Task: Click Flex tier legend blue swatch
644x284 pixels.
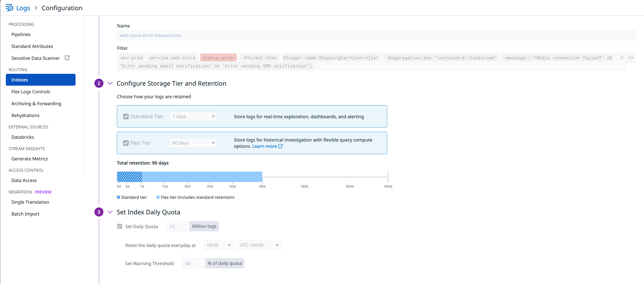Action: (x=158, y=197)
